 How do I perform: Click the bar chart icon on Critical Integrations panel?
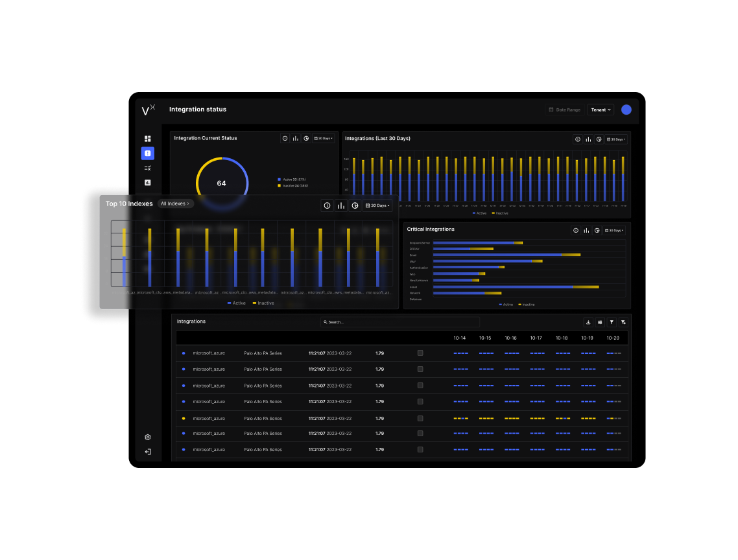(586, 229)
